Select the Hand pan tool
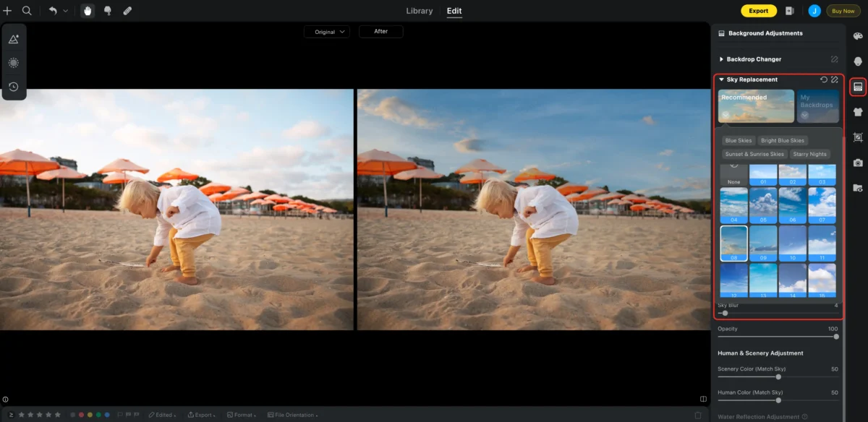This screenshot has height=422, width=868. tap(88, 11)
